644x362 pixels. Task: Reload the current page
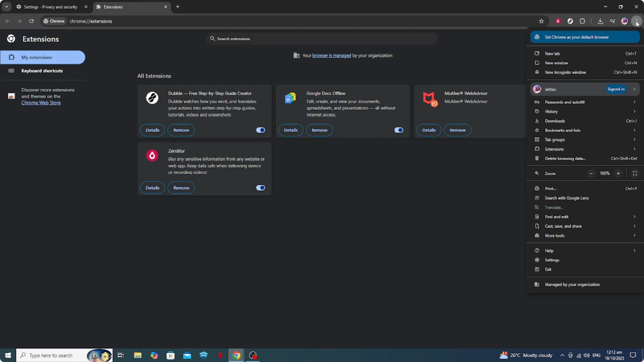point(31,21)
